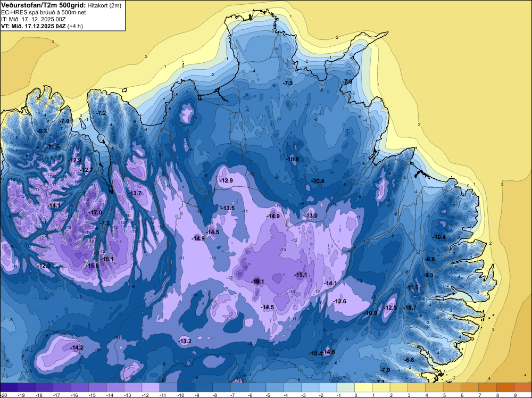The image size is (532, 398).
Task: Click the -14.6 temperature label
Action: point(329,352)
